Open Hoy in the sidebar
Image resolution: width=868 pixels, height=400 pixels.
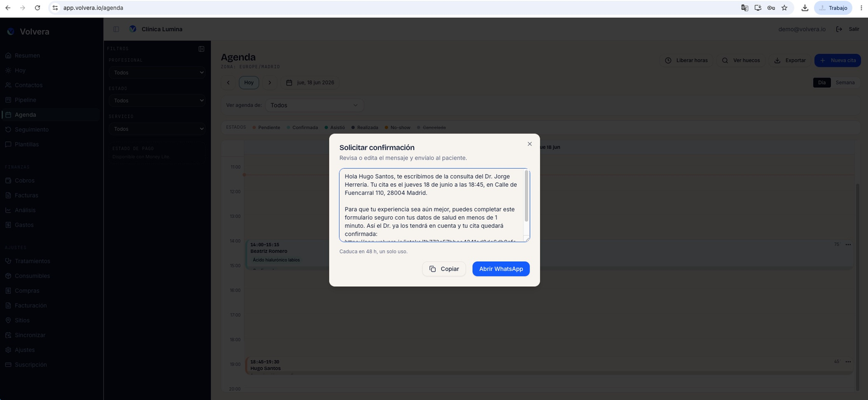pyautogui.click(x=20, y=70)
